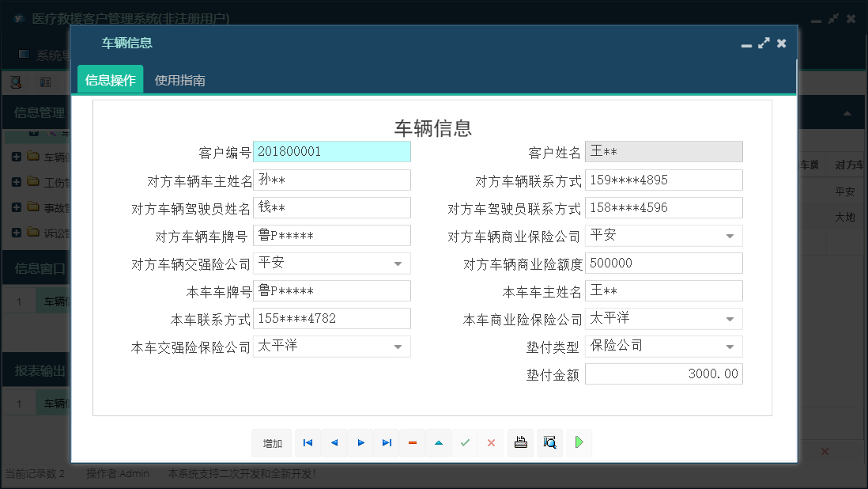Open the 本车商业险保险公司 dropdown
The width and height of the screenshot is (868, 489).
[x=731, y=318]
